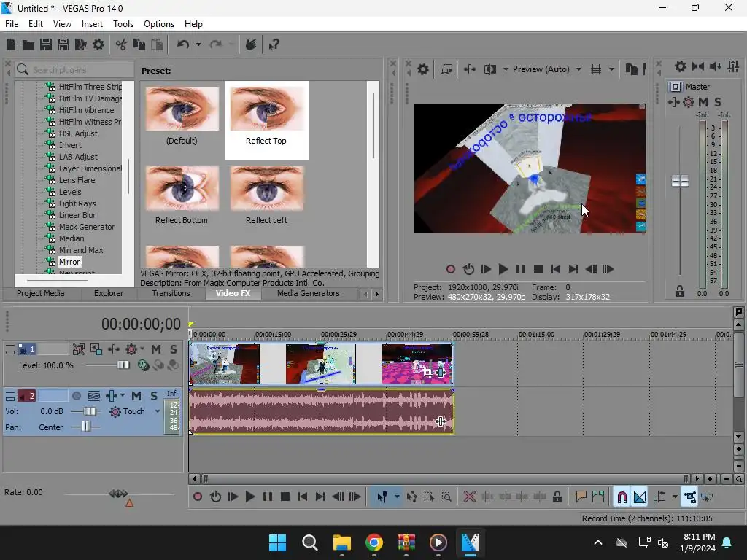Screen dimensions: 747x560
Task: Click Downmix Output icon in Master Bus
Action: pyautogui.click(x=698, y=66)
